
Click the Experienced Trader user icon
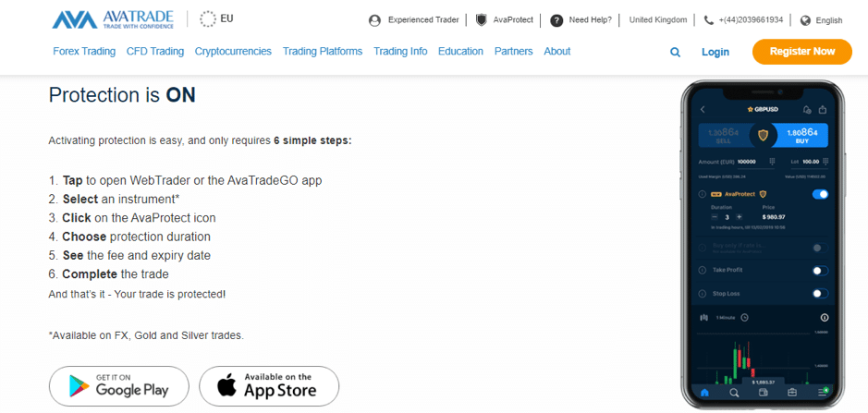click(x=374, y=20)
